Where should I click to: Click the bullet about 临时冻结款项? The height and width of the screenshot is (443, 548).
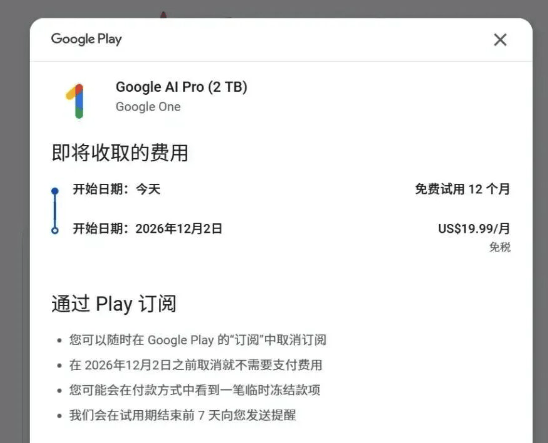coord(195,390)
